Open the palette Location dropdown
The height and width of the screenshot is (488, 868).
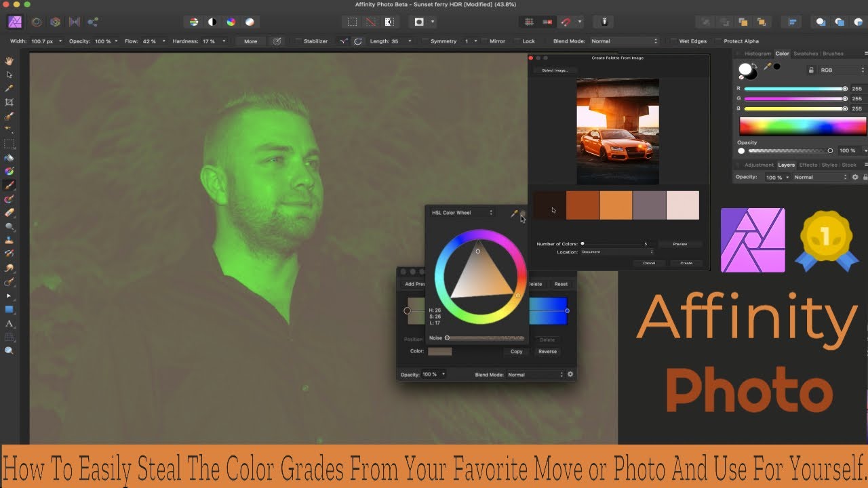click(617, 252)
